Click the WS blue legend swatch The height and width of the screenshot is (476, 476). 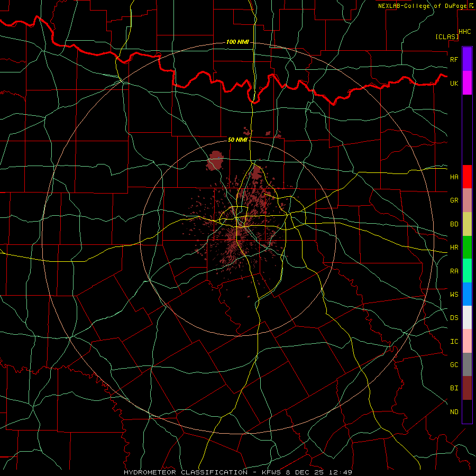(x=467, y=294)
